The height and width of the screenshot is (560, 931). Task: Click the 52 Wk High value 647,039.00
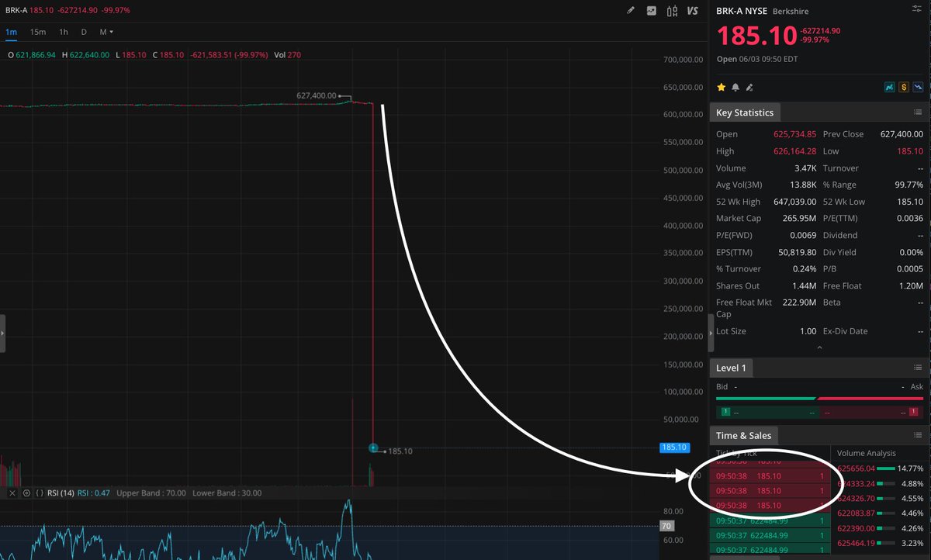pos(794,202)
